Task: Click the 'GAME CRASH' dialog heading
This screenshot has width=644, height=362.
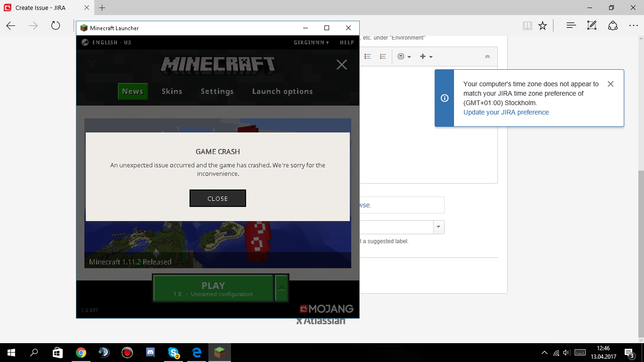Action: pos(218,152)
